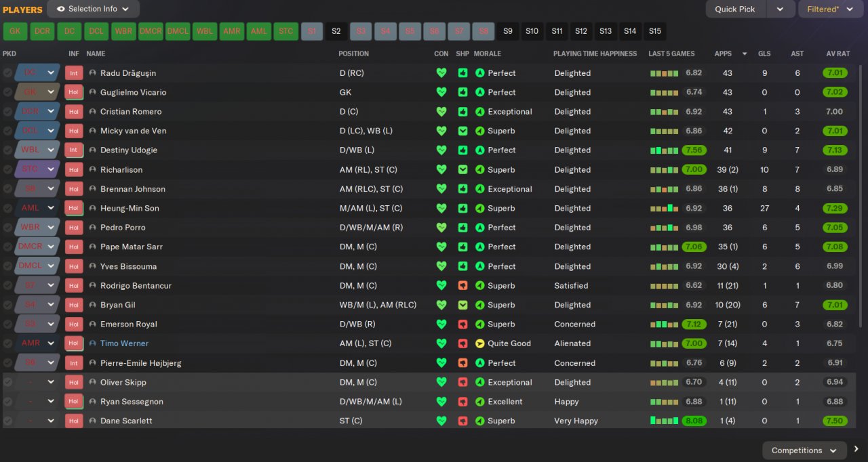
Task: Click the match sharpness icon for Rodrigo Bentancur
Action: click(x=462, y=286)
